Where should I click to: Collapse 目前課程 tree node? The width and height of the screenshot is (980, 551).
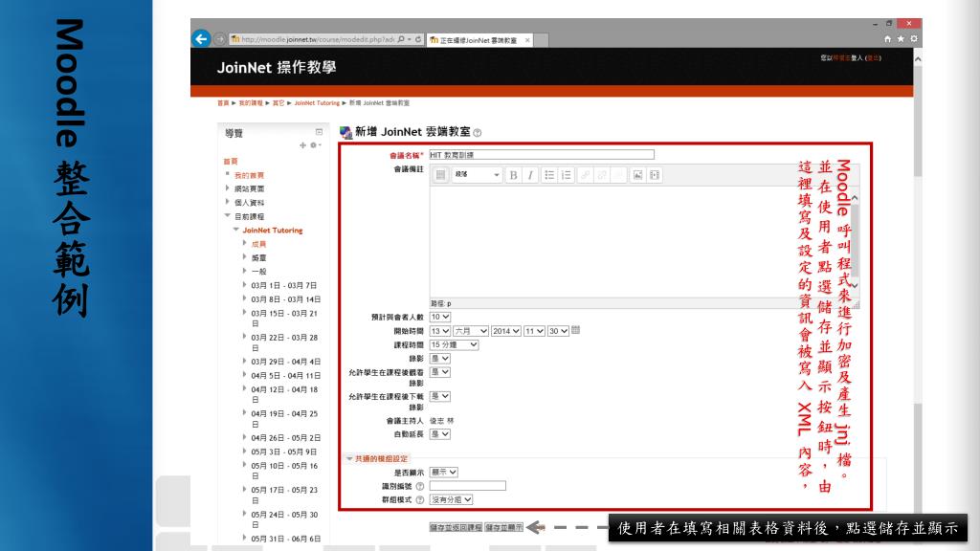[228, 216]
